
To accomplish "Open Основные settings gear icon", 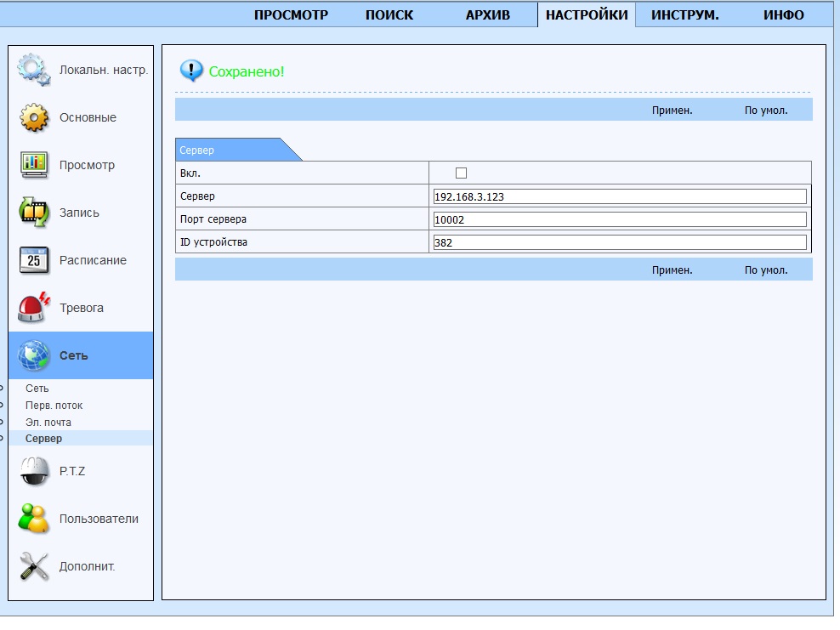I will (34, 117).
